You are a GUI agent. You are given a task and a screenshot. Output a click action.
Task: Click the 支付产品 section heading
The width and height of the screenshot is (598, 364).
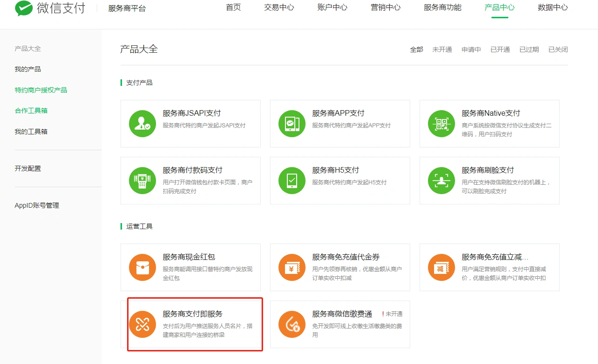pyautogui.click(x=139, y=83)
